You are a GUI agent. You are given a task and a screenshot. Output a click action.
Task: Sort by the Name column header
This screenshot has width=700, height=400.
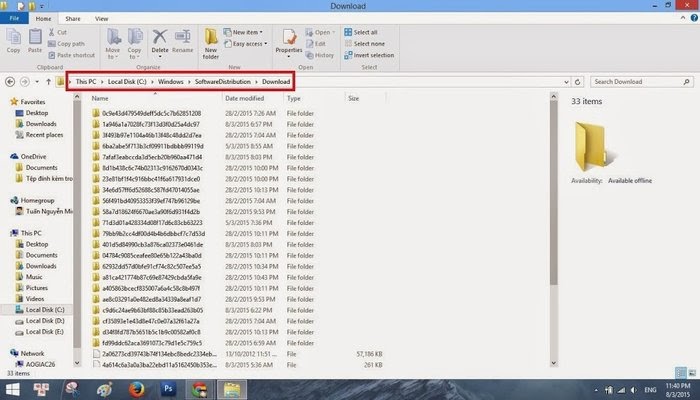(x=155, y=98)
